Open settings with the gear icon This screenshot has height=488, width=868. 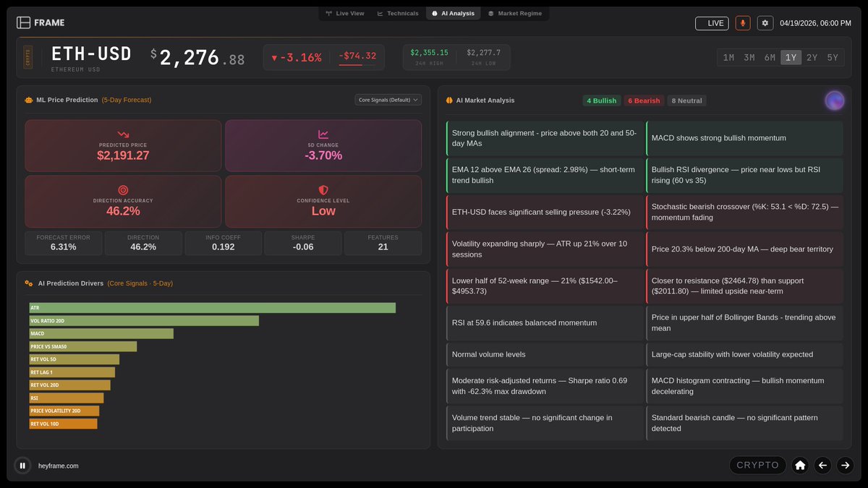(x=765, y=23)
